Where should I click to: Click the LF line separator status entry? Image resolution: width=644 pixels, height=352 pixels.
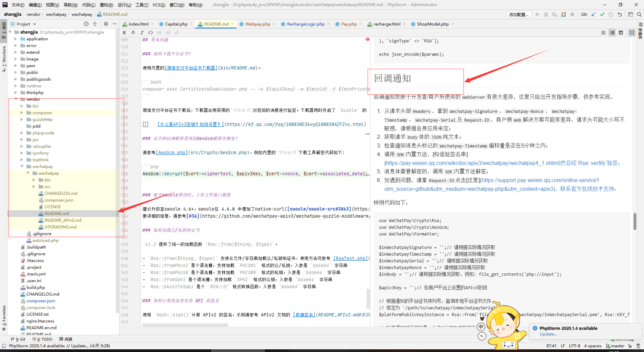(563, 346)
